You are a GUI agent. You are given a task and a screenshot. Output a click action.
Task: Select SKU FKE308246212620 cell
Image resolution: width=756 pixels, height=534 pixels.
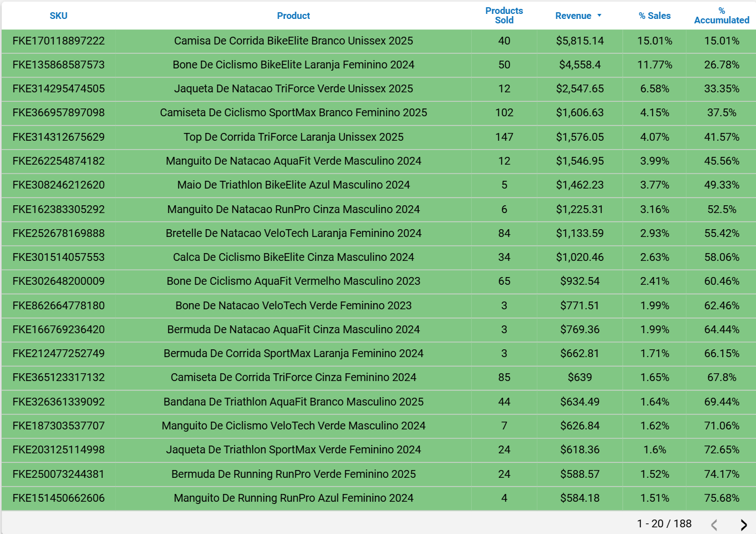[58, 185]
